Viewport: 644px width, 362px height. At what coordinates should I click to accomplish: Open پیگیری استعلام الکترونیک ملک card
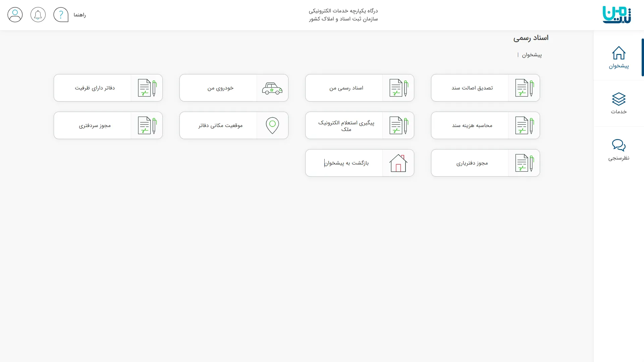coord(346,126)
